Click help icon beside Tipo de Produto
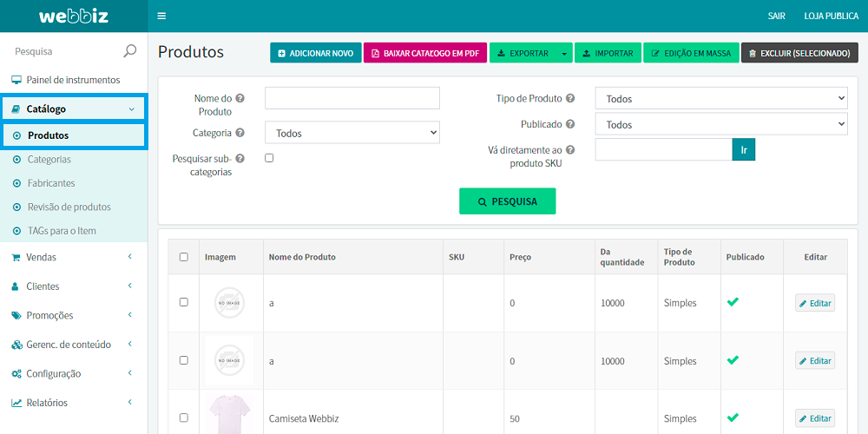 point(570,99)
